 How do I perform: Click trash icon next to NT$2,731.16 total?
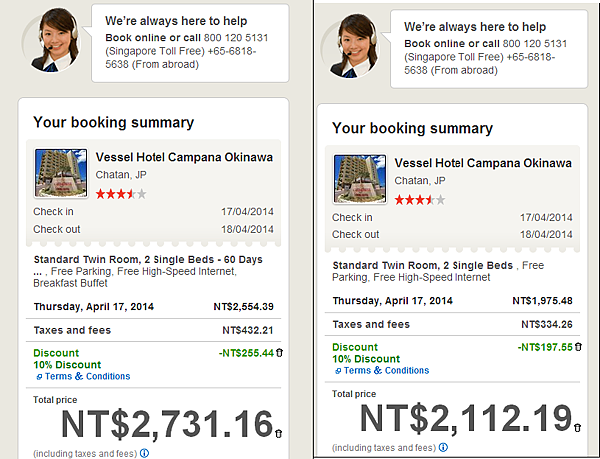(279, 432)
